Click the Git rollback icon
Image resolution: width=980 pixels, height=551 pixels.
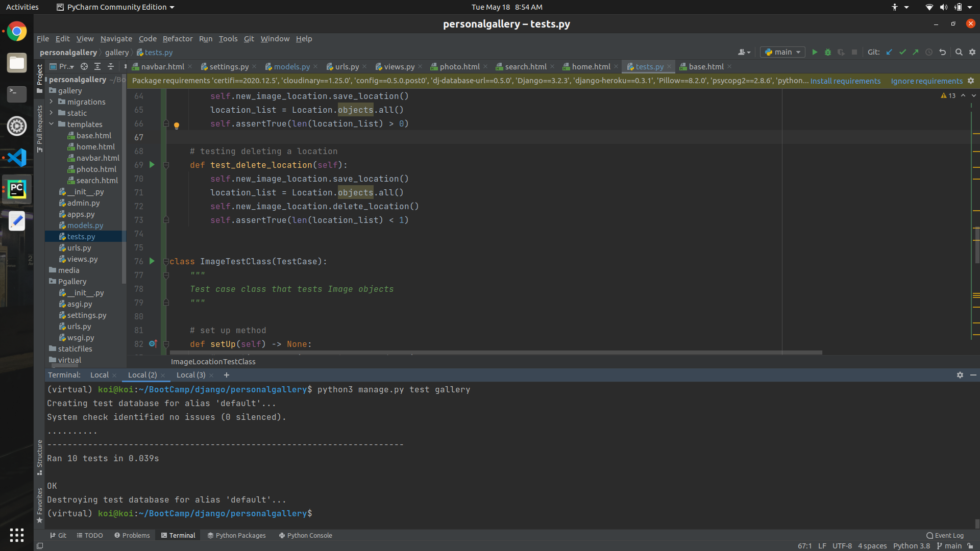[x=943, y=52]
